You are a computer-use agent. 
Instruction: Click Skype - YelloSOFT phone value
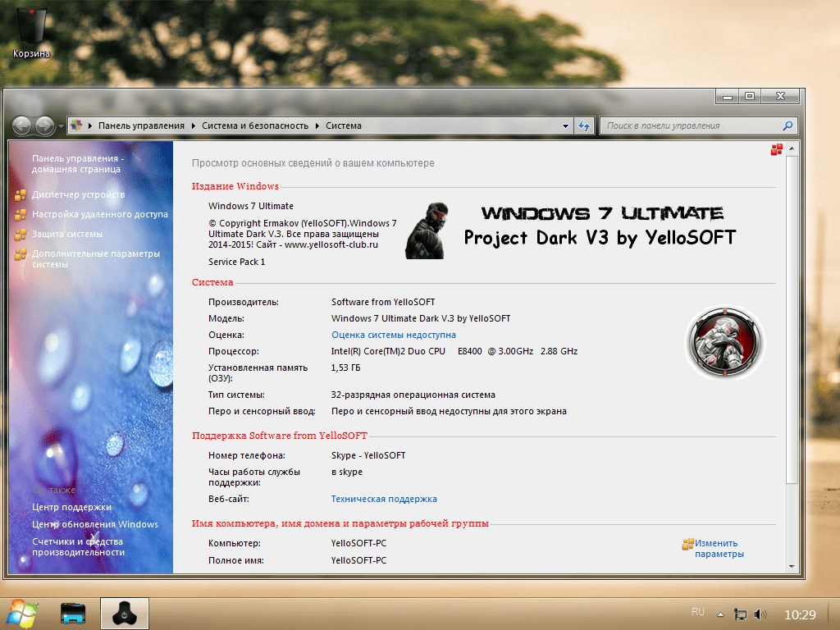tap(368, 455)
